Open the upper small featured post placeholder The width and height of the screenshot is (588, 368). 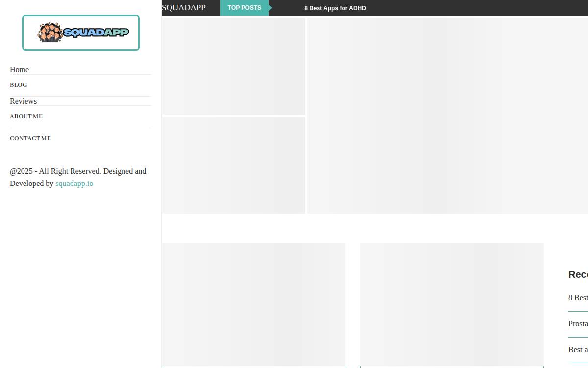click(x=233, y=66)
